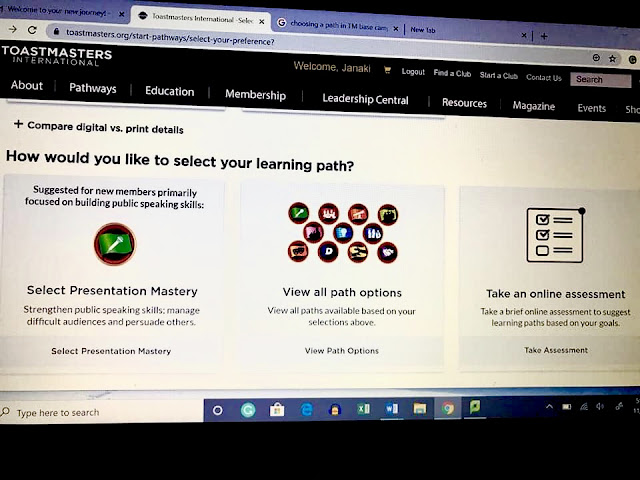Show hidden system tray icons chevron
The width and height of the screenshot is (640, 480).
click(549, 407)
